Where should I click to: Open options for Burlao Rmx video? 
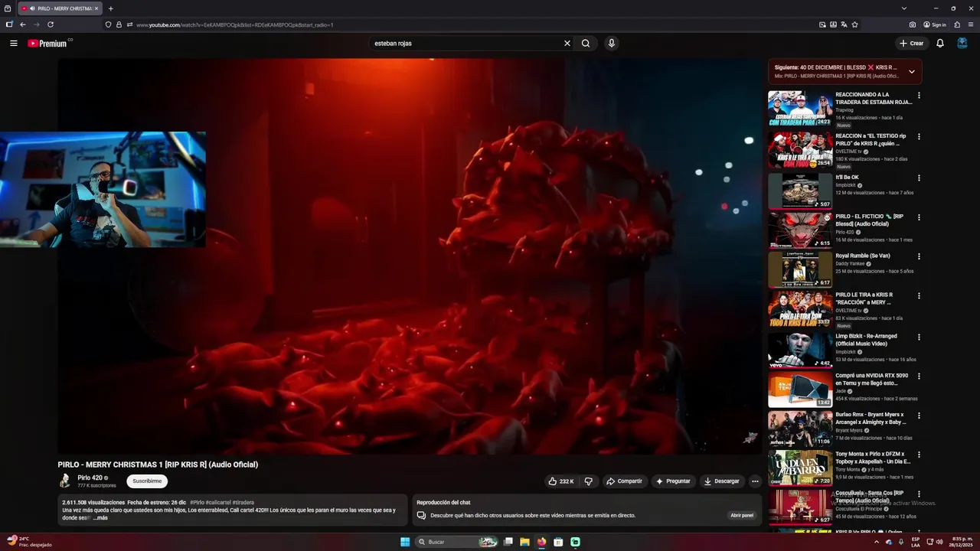click(919, 416)
